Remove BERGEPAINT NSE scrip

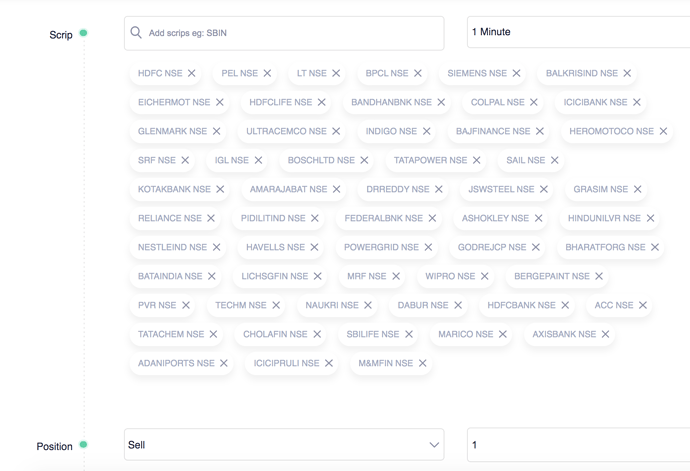point(599,276)
